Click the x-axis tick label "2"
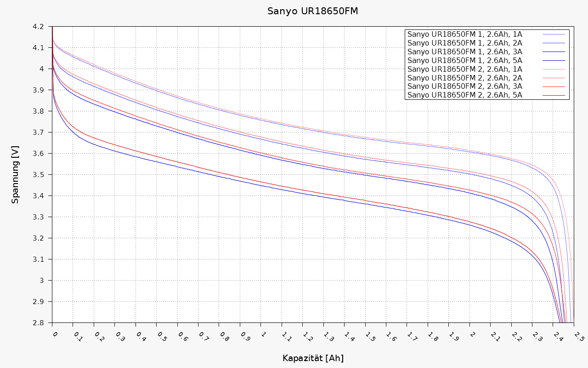588x368 pixels. [x=472, y=334]
